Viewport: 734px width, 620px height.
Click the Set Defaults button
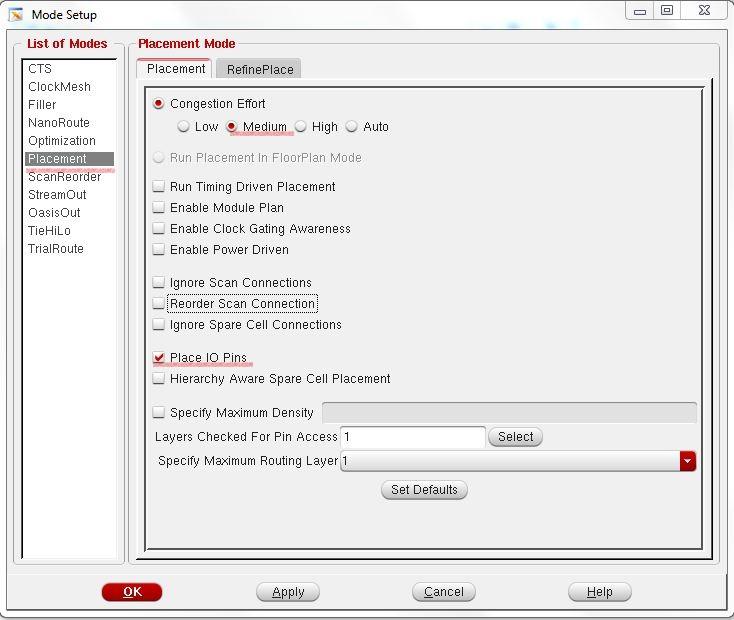[x=424, y=490]
